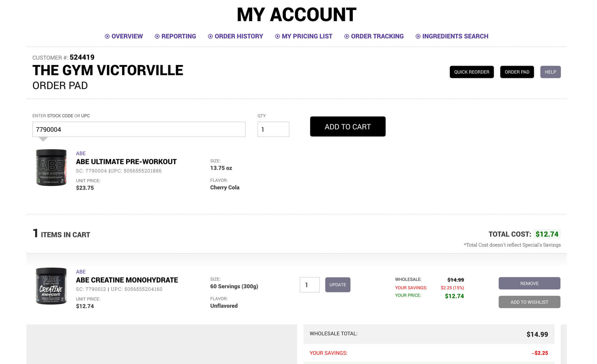Click the ABE Ultimate Pre-Workout product image
Viewport: 597px width, 364px height.
coord(51,168)
